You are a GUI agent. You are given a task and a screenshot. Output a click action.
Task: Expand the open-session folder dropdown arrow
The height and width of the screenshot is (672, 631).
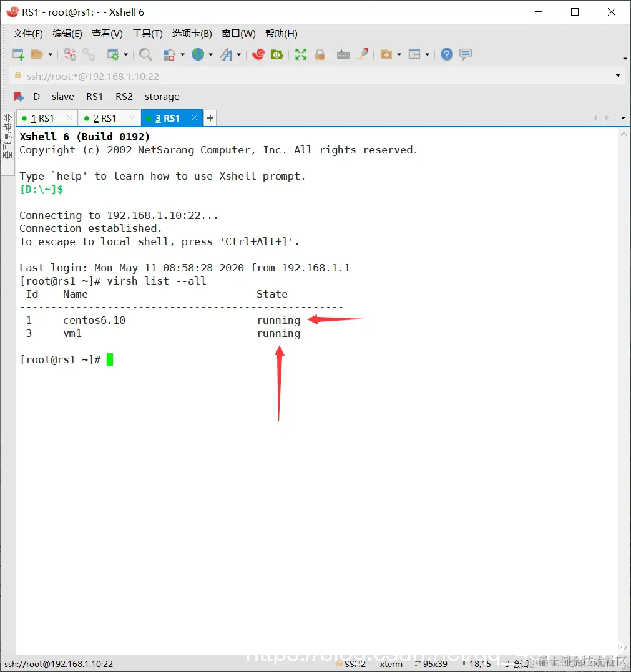(x=50, y=54)
